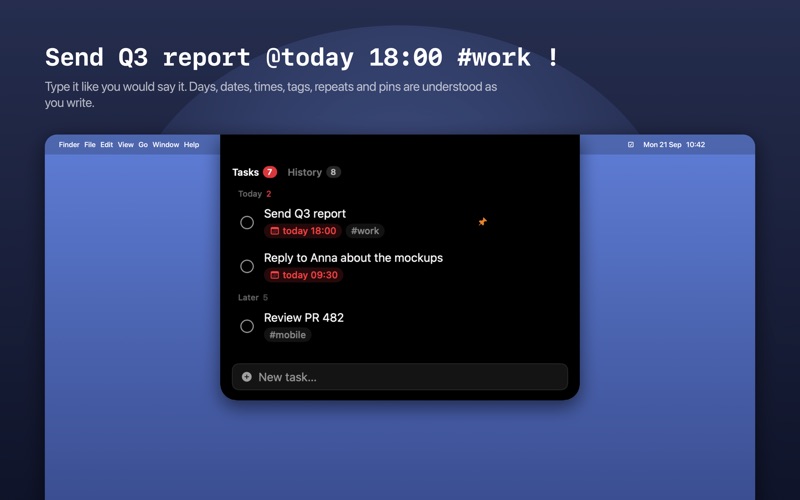The width and height of the screenshot is (800, 500).
Task: Click the 'Today' section header
Action: [250, 194]
